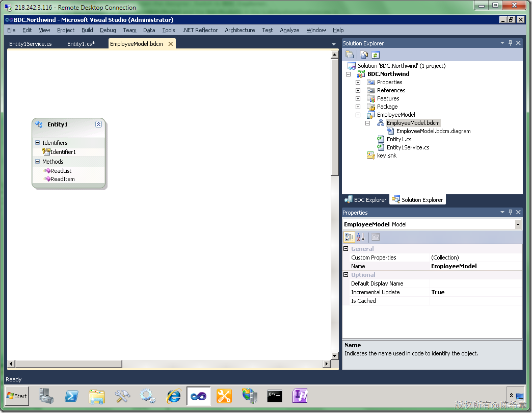This screenshot has height=413, width=532.
Task: Click Show All Files icon in Solution Explorer
Action: [364, 55]
